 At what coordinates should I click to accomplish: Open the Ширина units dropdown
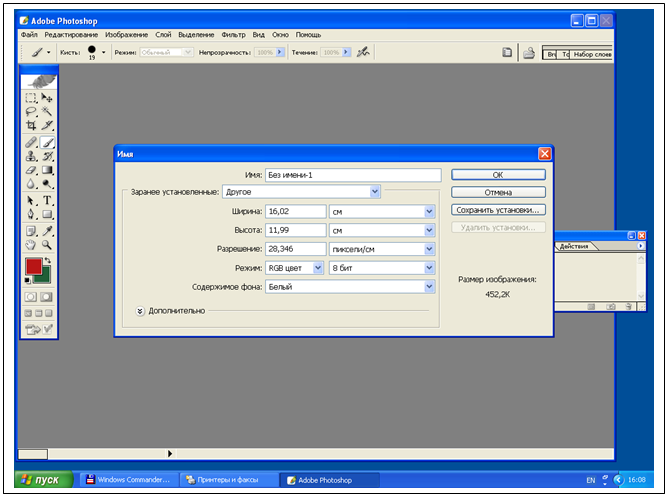[x=429, y=211]
